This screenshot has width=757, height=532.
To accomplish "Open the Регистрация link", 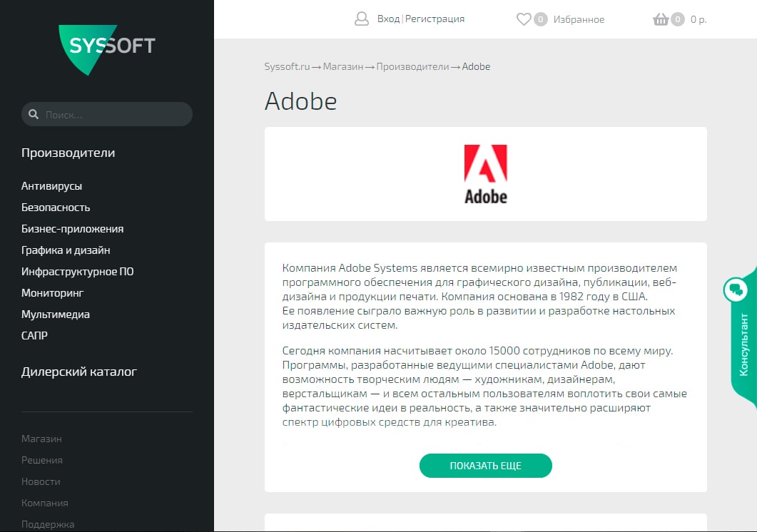I will [435, 19].
